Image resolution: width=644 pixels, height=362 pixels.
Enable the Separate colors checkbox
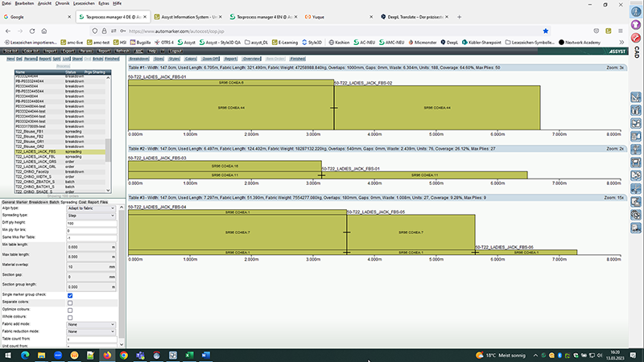(x=70, y=302)
